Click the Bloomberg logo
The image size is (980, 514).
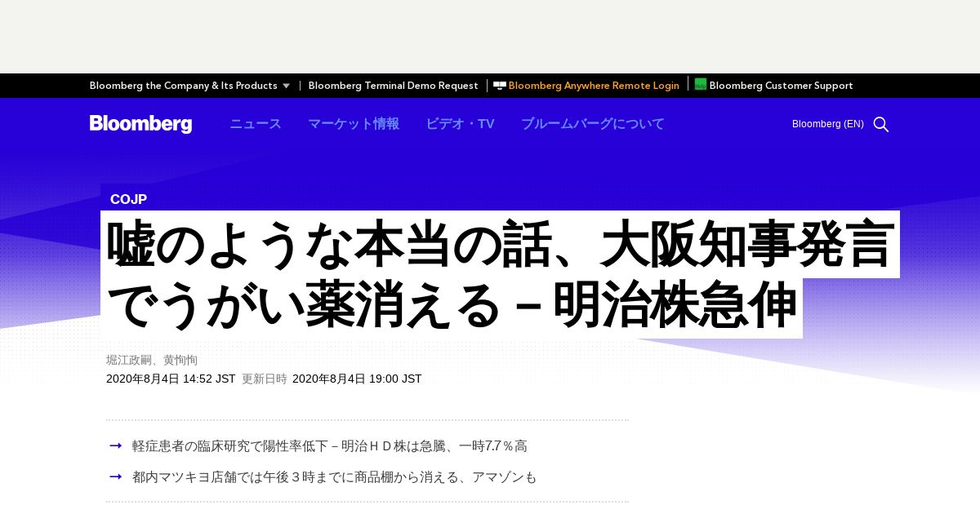[x=140, y=124]
